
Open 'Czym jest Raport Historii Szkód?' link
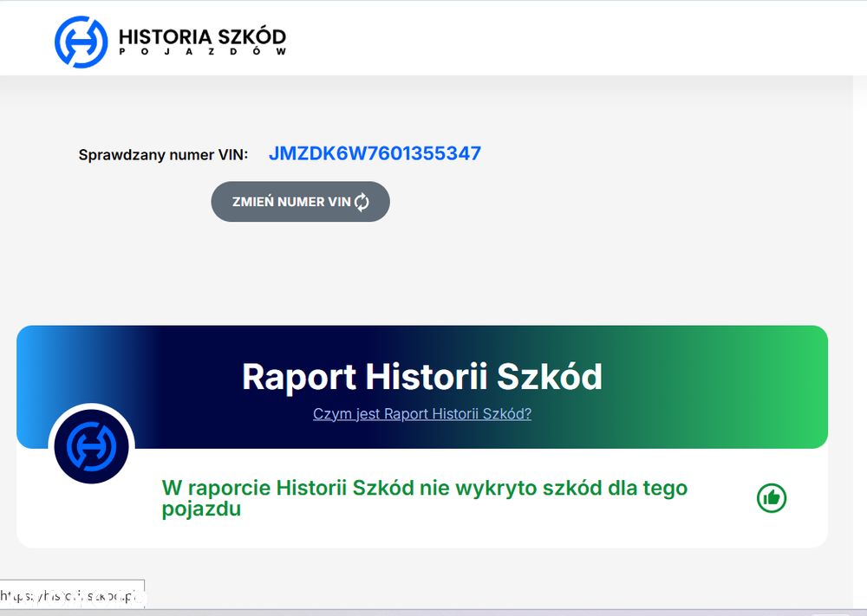click(x=422, y=414)
